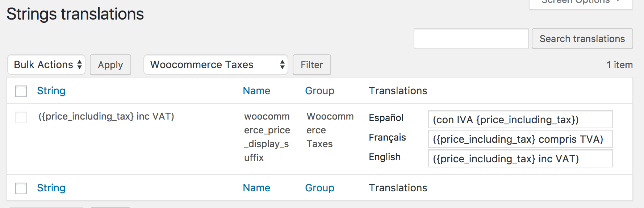The height and width of the screenshot is (208, 644).
Task: Check the ({price_including_tax} inc VAT) row checkbox
Action: point(21,117)
